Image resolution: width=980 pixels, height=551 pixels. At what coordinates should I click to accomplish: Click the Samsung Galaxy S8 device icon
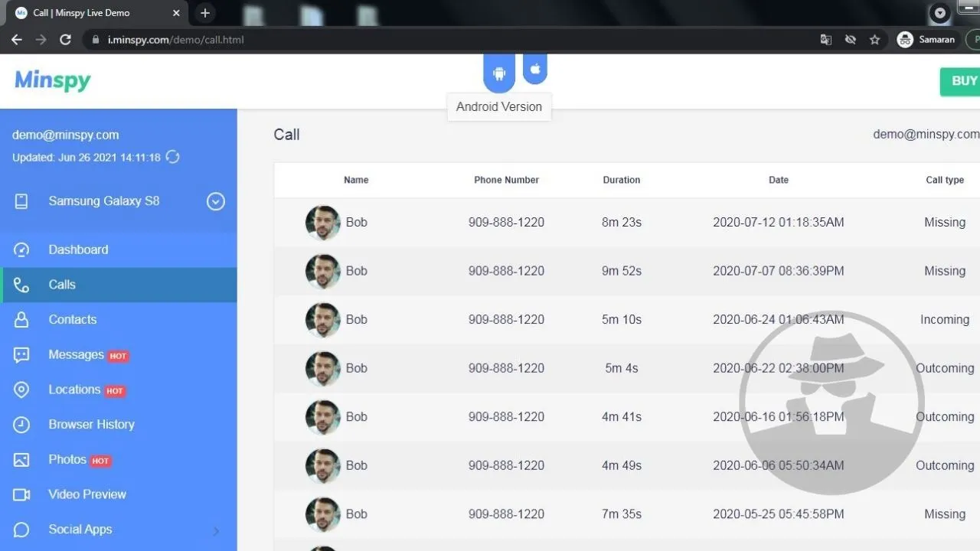[x=21, y=201]
